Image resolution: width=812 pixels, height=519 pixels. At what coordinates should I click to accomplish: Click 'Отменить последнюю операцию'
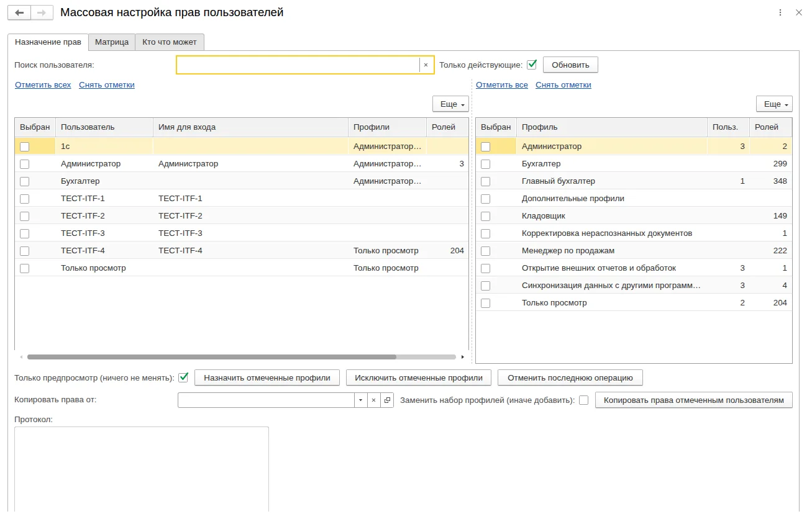tap(570, 377)
